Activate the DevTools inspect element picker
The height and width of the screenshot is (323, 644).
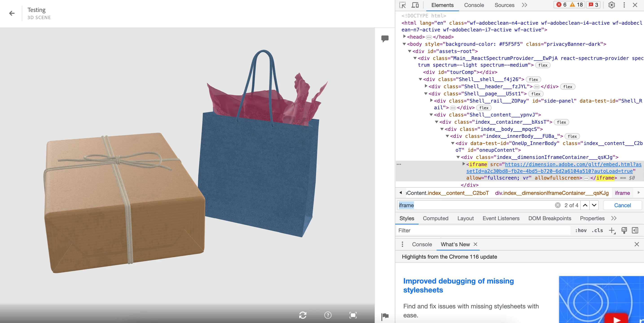[402, 5]
